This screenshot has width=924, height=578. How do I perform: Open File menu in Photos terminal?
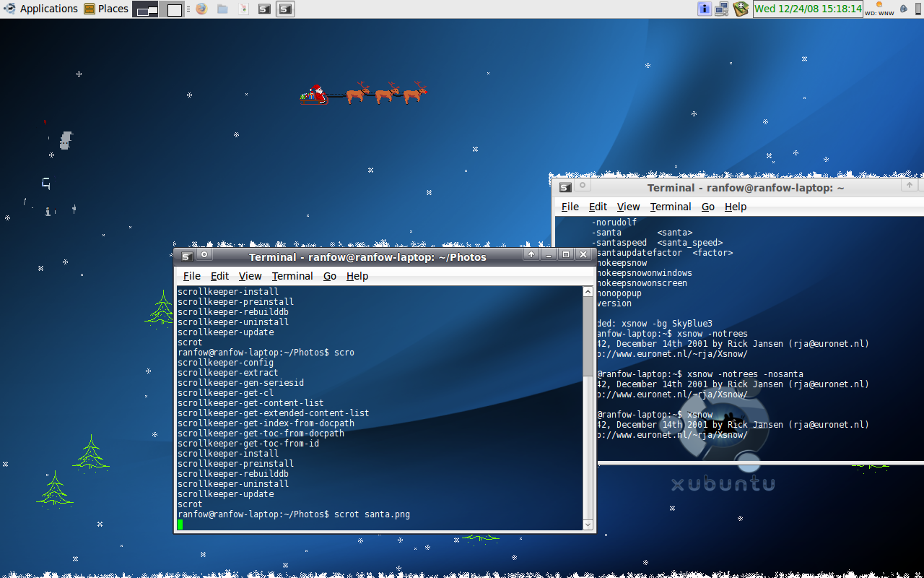(191, 276)
